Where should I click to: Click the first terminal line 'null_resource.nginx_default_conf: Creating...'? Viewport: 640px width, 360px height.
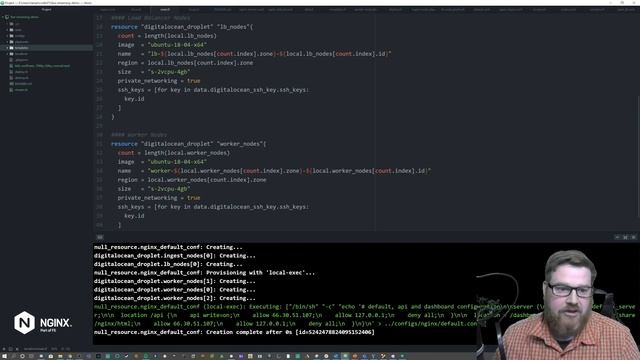tap(168, 247)
